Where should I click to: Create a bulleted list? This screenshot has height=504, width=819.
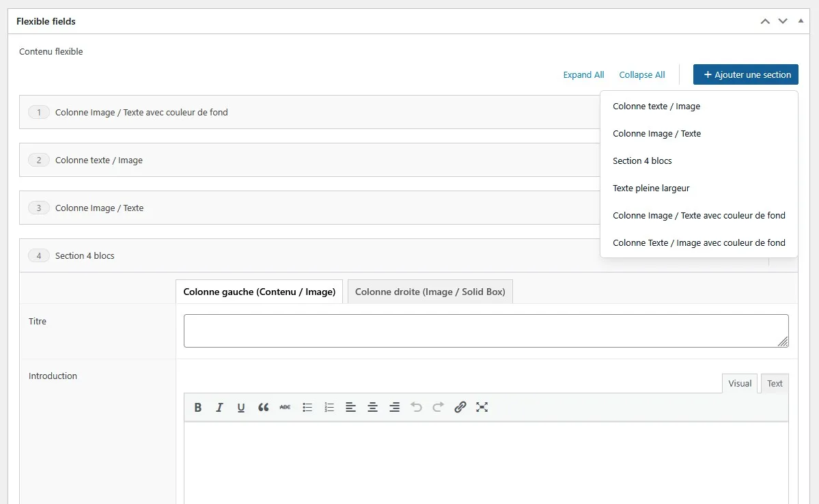pyautogui.click(x=307, y=408)
